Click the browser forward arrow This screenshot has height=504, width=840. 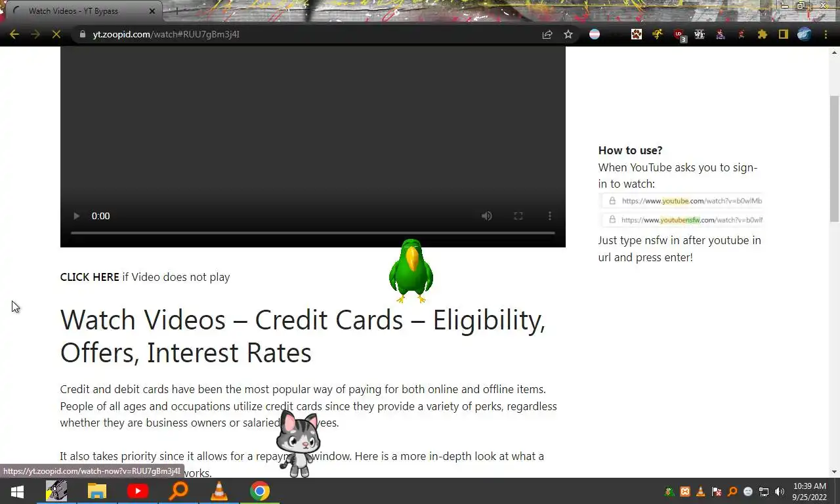click(35, 34)
